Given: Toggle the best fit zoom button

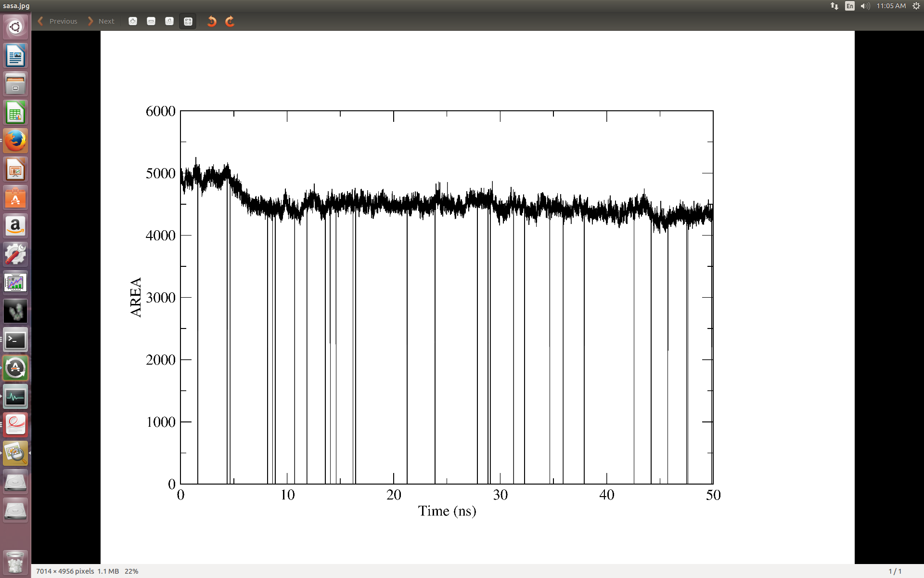Looking at the screenshot, I should coord(188,21).
